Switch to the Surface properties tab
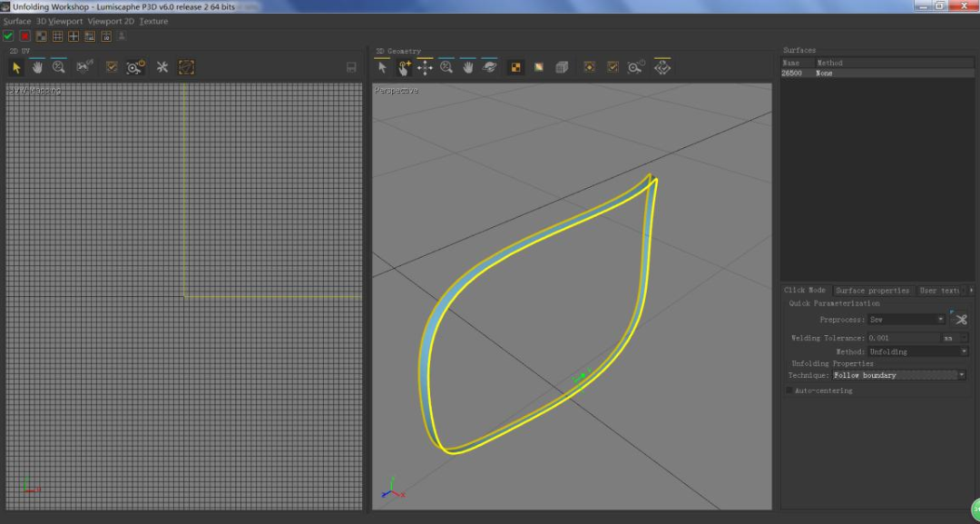 [x=872, y=291]
